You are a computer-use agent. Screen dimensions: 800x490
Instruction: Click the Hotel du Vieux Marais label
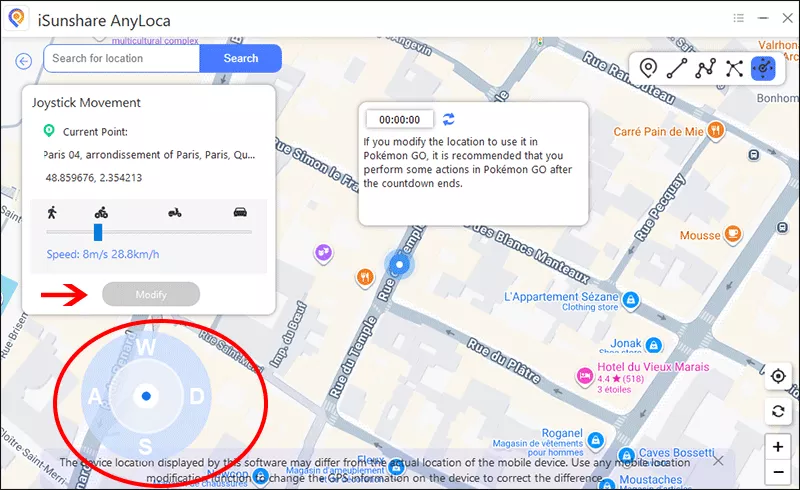coord(653,366)
